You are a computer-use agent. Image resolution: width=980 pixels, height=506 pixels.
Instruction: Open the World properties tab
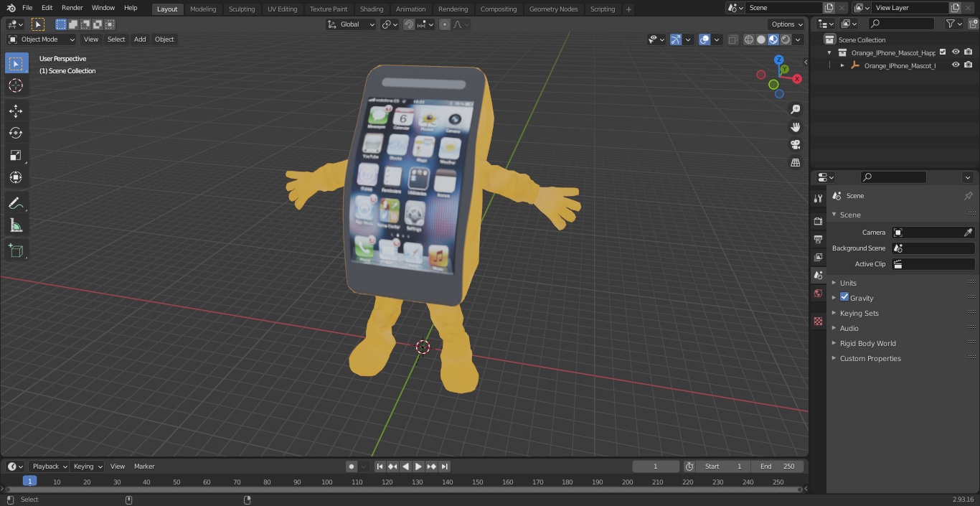tap(818, 294)
